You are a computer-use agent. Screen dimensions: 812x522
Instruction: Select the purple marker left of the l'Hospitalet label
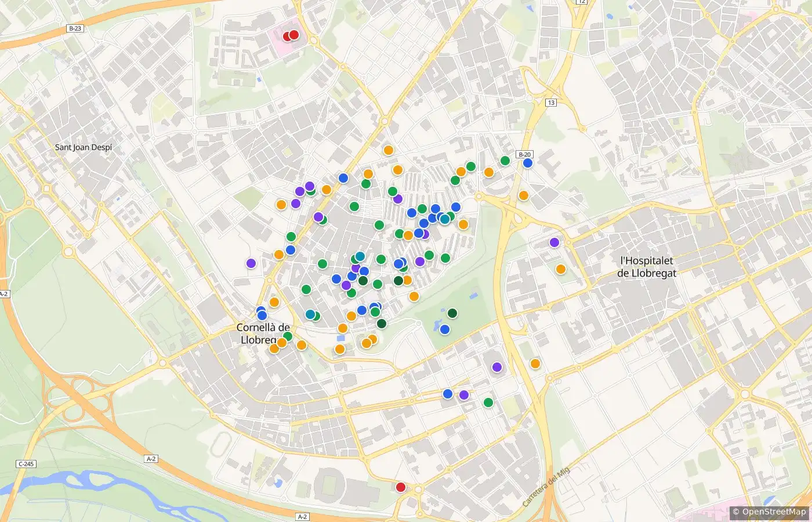tap(554, 242)
